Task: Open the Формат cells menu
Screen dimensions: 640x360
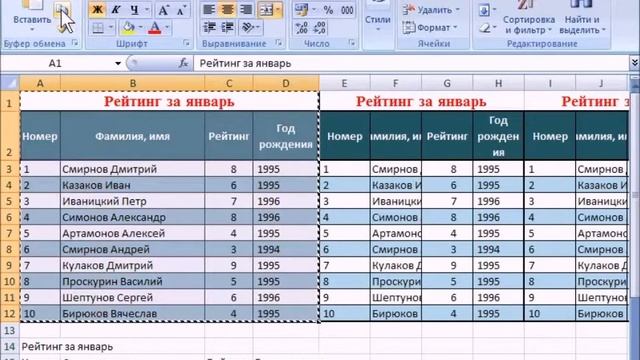Action: 430,28
